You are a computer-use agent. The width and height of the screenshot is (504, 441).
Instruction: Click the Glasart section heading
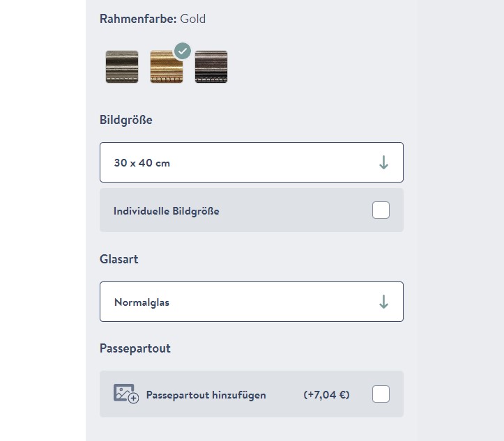click(119, 259)
